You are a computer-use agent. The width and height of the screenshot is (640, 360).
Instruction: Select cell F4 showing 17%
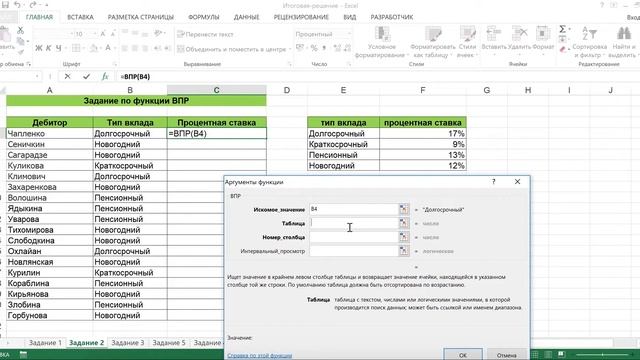click(422, 133)
